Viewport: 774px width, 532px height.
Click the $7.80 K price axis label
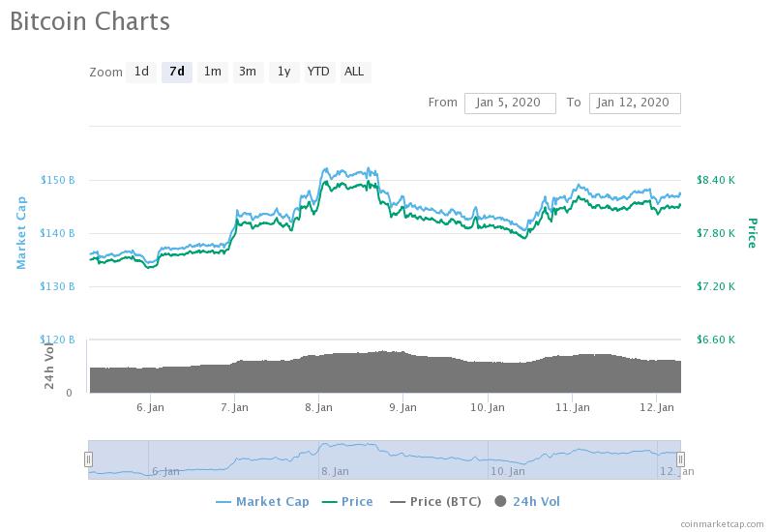716,233
